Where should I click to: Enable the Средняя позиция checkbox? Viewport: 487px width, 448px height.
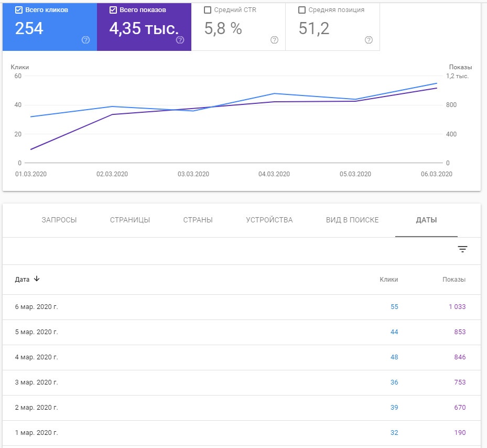pos(301,10)
